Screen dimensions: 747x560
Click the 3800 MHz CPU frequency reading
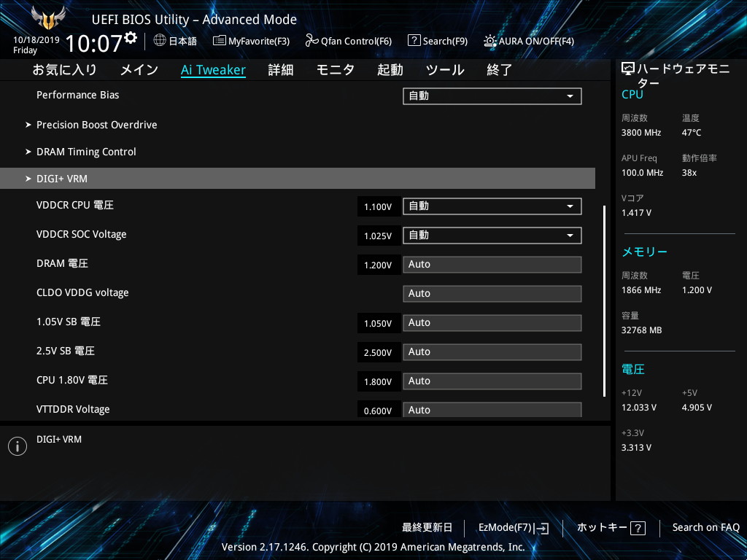(641, 133)
